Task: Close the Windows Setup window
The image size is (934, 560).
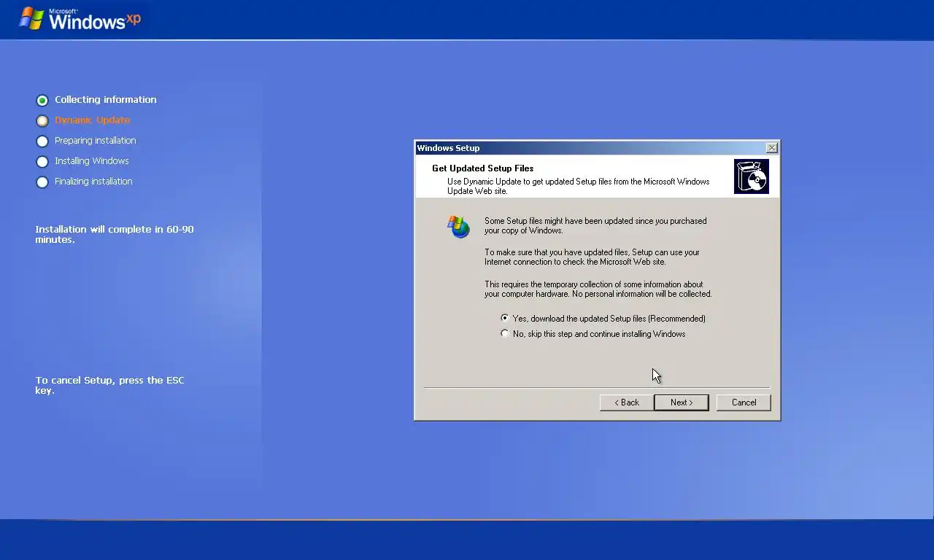Action: point(772,148)
